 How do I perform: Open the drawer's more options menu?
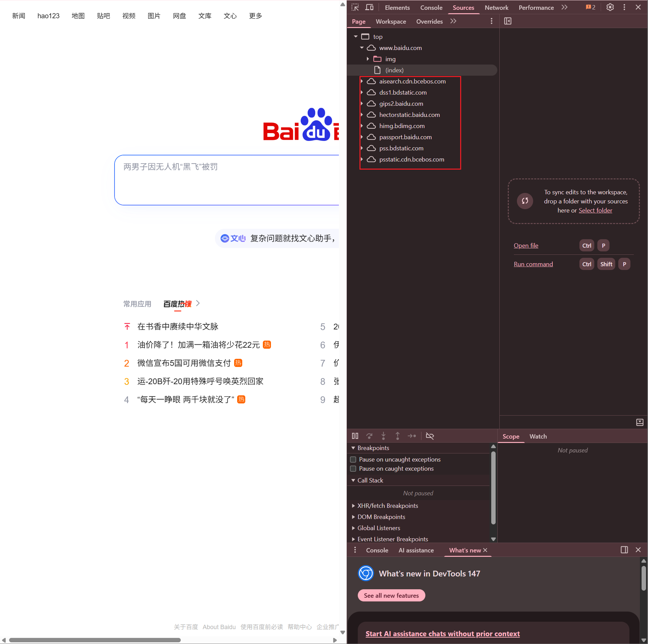[x=354, y=550]
